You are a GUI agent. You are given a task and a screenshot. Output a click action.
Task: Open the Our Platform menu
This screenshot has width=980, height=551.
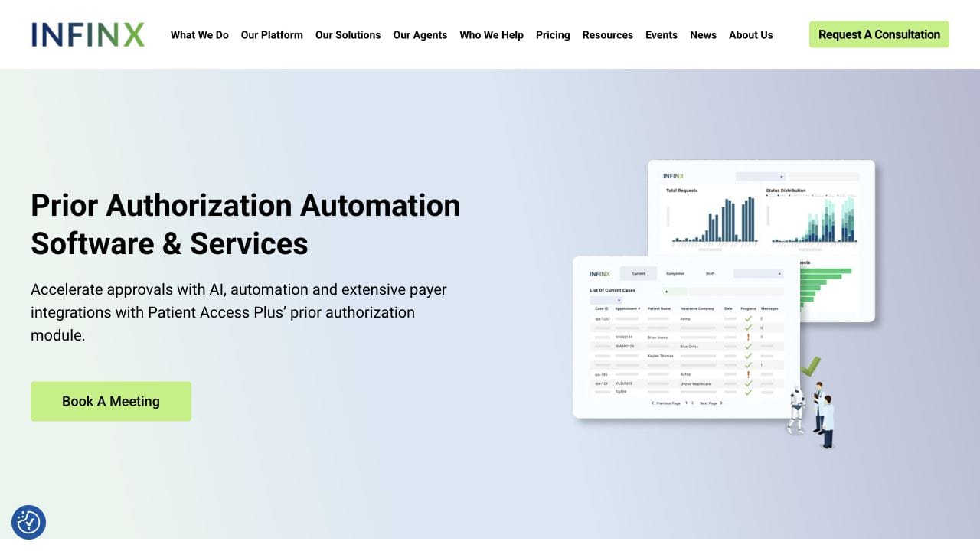[272, 35]
